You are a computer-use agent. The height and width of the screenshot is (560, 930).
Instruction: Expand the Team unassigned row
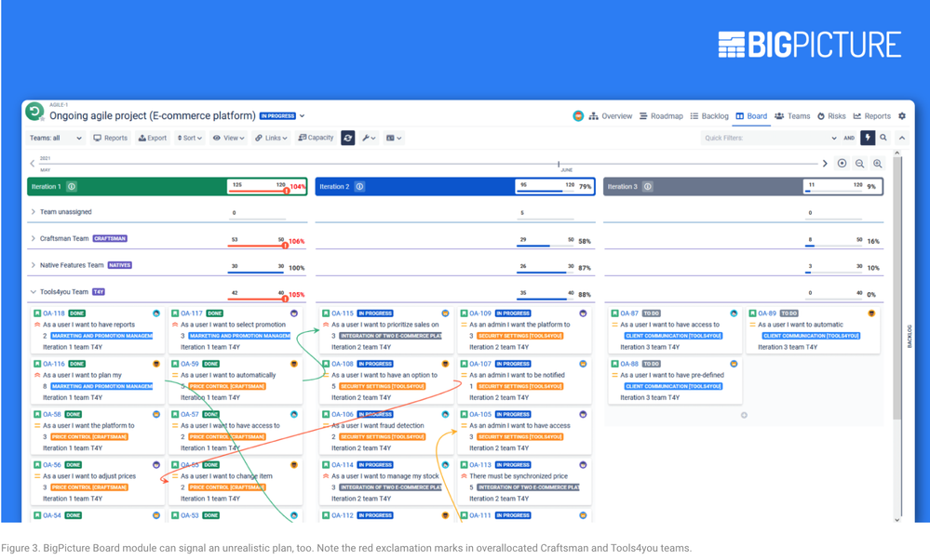tap(34, 211)
